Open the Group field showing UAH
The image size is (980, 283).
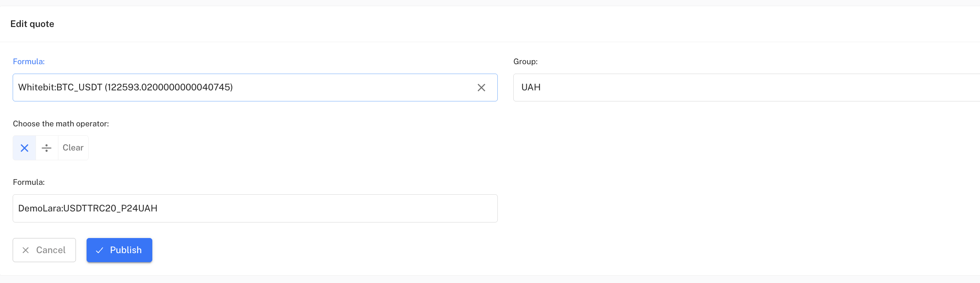743,88
